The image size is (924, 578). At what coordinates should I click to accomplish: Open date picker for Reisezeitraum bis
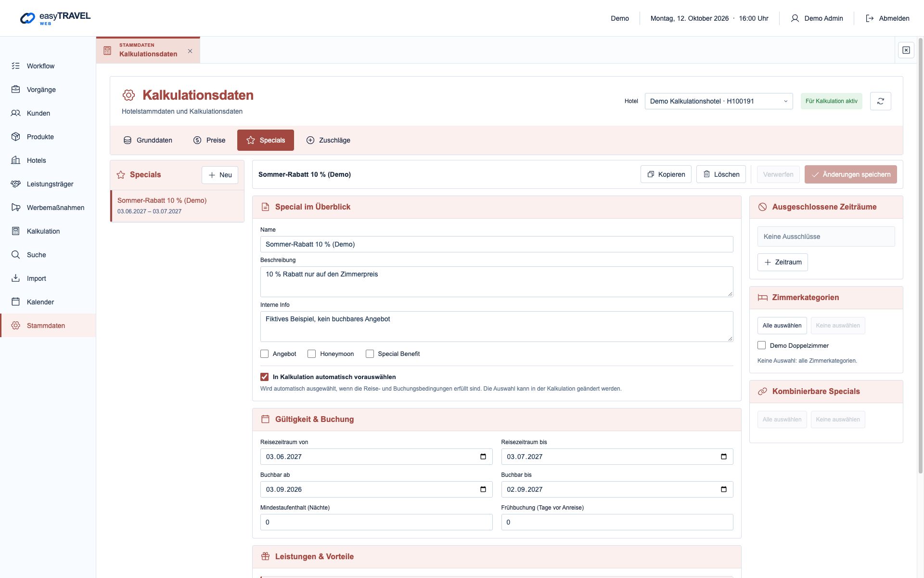[724, 457]
